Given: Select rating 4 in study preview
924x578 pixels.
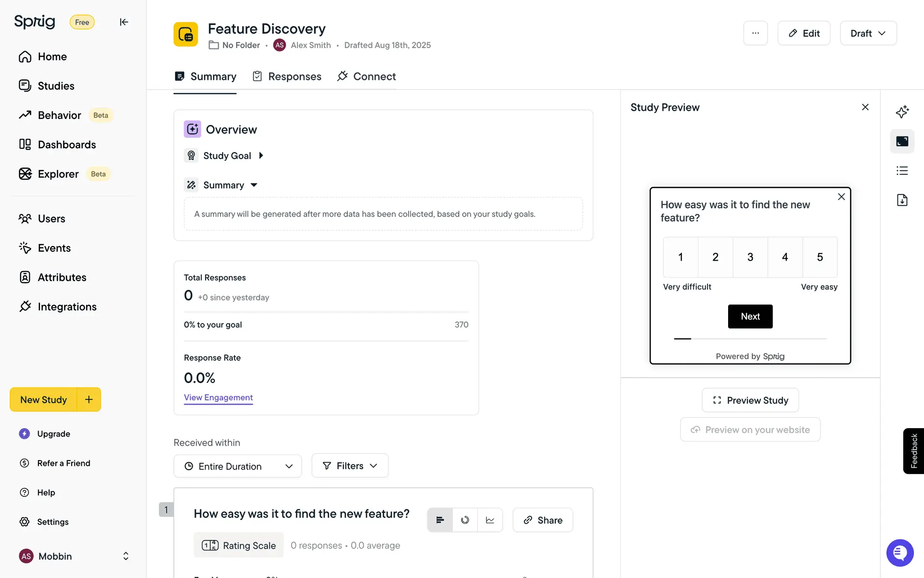Looking at the screenshot, I should [785, 257].
